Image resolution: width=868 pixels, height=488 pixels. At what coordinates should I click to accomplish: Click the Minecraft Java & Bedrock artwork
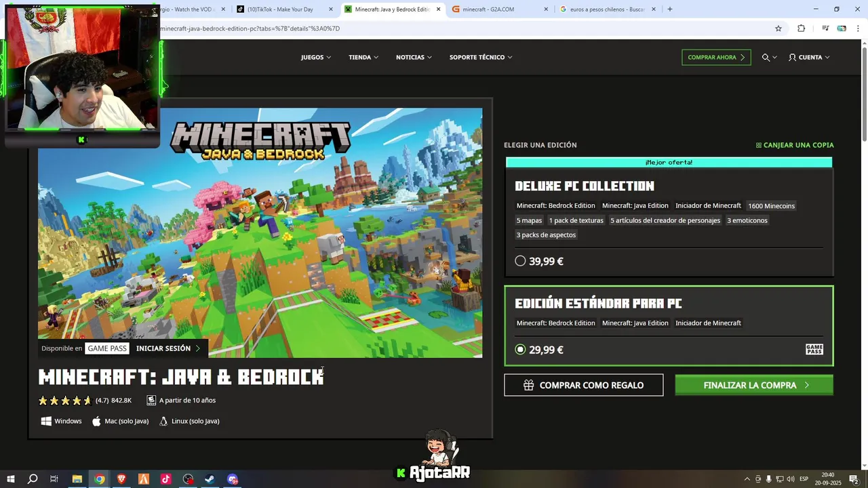pyautogui.click(x=260, y=232)
